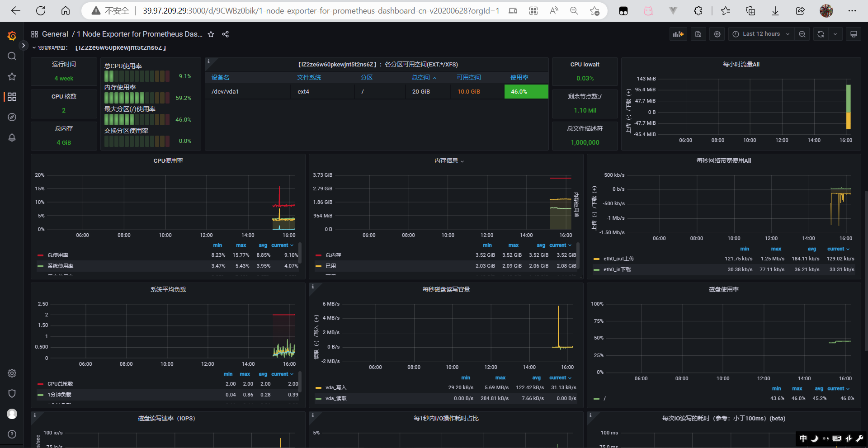Change color of / disk series swatch
868x448 pixels.
(x=596, y=399)
